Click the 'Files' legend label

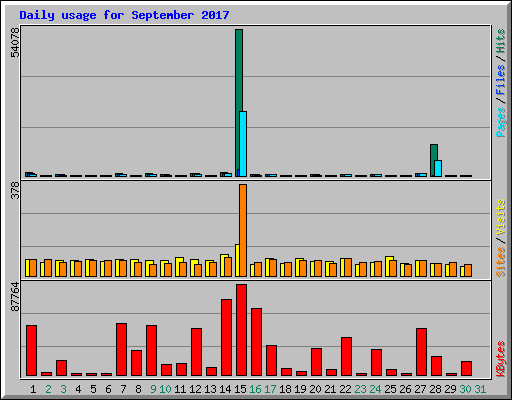500,80
